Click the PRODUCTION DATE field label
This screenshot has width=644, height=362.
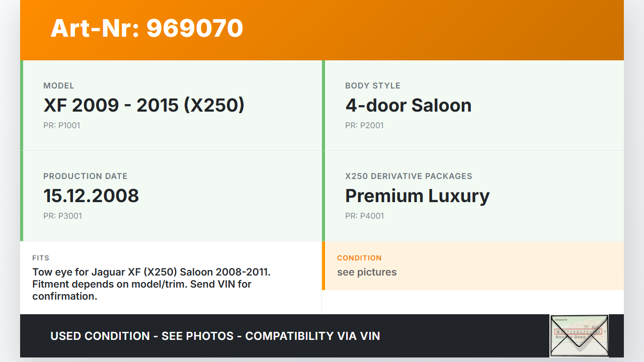coord(86,176)
